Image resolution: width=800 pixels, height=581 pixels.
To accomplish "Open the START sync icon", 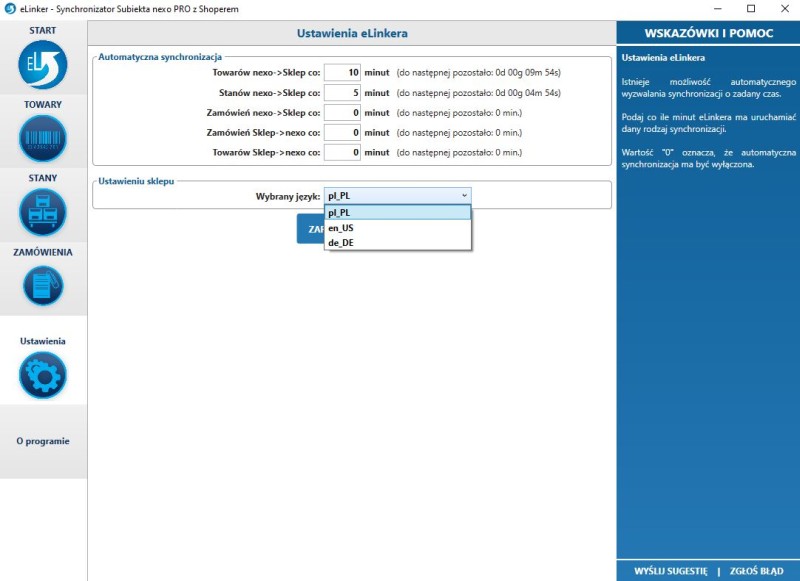I will [x=43, y=65].
